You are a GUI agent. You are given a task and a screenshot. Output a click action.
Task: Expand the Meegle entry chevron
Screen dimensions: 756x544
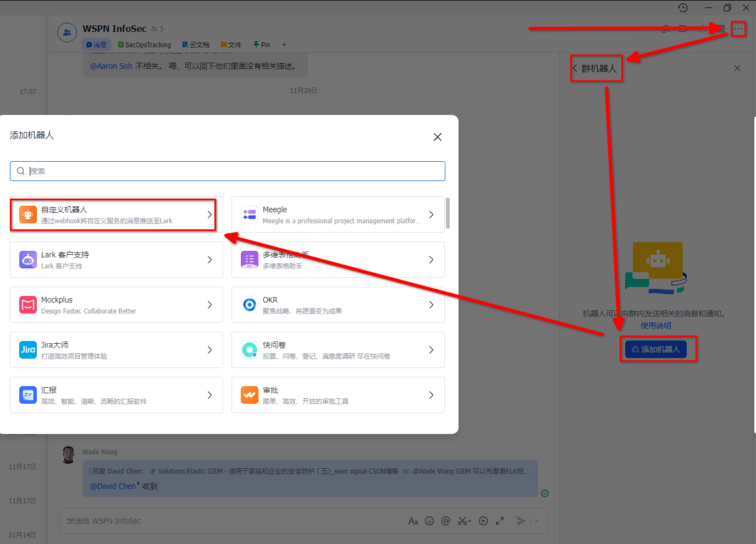(x=431, y=215)
